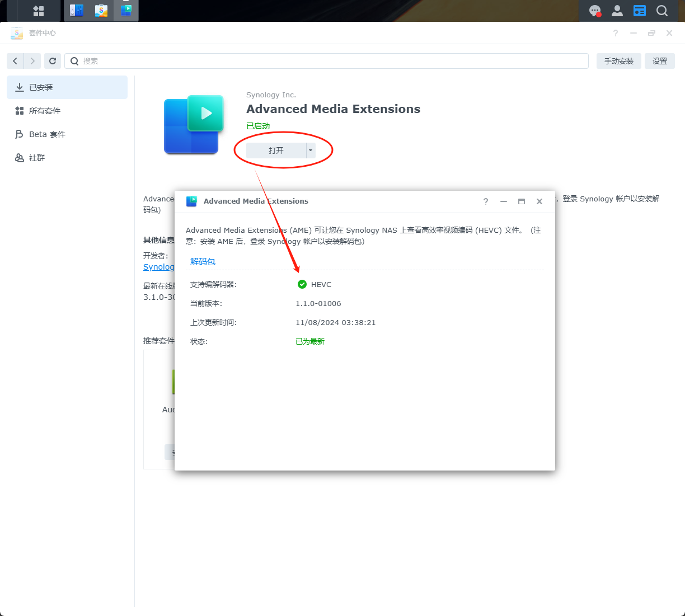Open the DSM main menu grid icon

[x=39, y=11]
